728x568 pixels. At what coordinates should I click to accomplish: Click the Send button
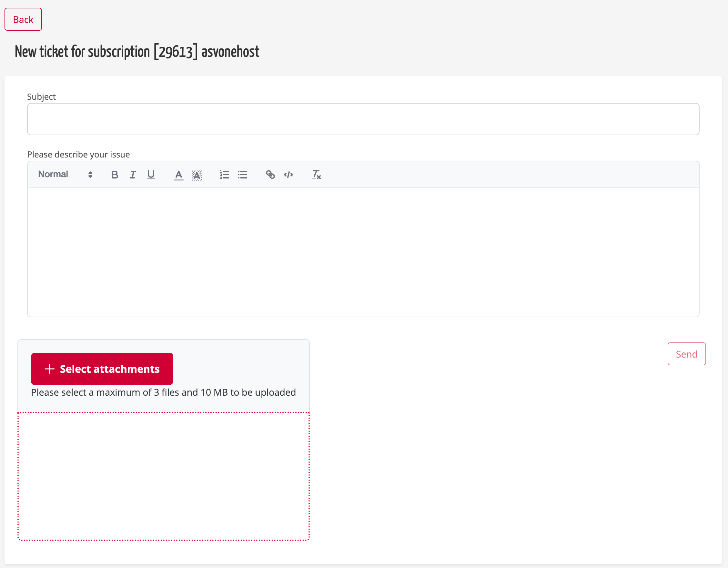(687, 353)
